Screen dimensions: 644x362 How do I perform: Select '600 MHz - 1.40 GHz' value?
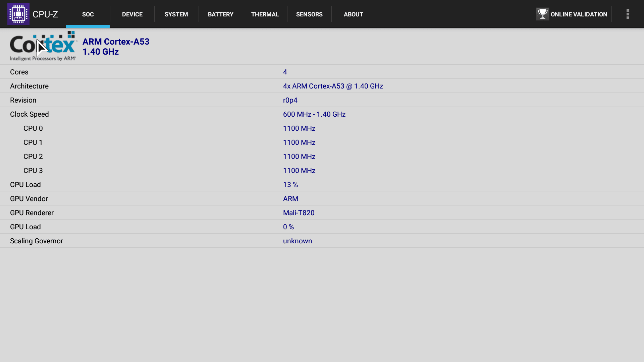(314, 114)
